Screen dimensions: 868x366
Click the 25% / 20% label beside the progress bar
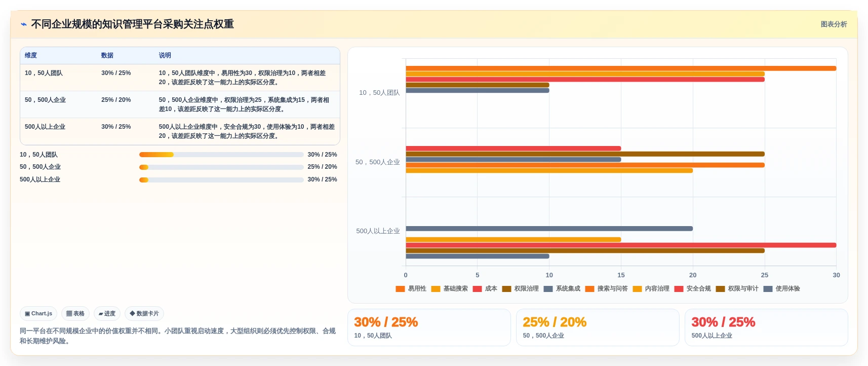click(x=322, y=167)
